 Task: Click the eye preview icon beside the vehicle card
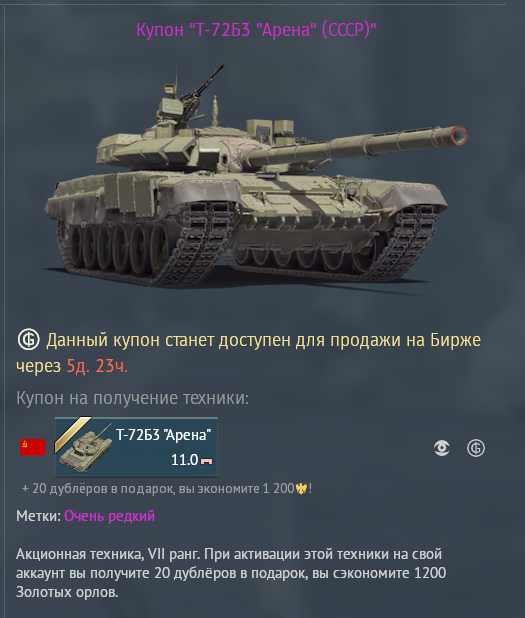[441, 448]
